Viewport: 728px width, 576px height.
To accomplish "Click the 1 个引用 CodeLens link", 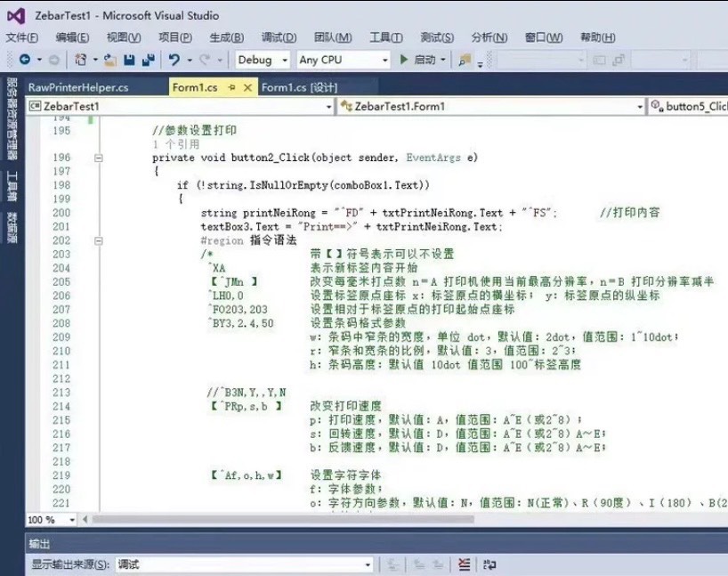I will [x=176, y=144].
